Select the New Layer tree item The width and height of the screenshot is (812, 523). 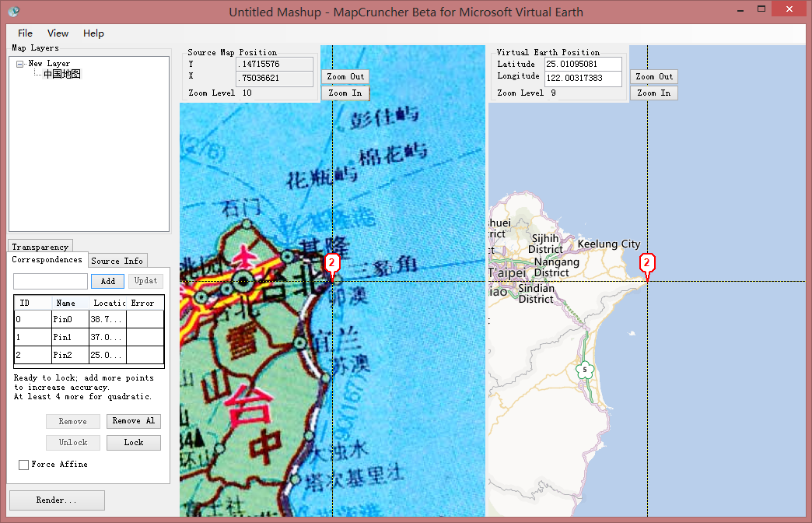tap(49, 63)
